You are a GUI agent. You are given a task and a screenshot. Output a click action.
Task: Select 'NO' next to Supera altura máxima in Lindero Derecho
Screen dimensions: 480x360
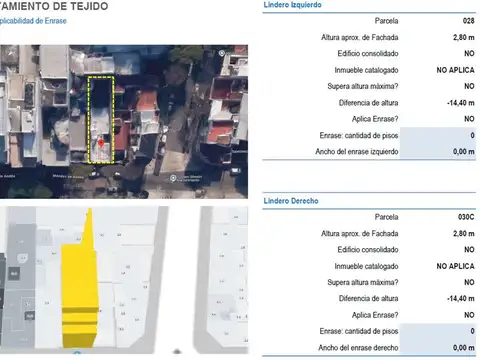click(x=469, y=282)
